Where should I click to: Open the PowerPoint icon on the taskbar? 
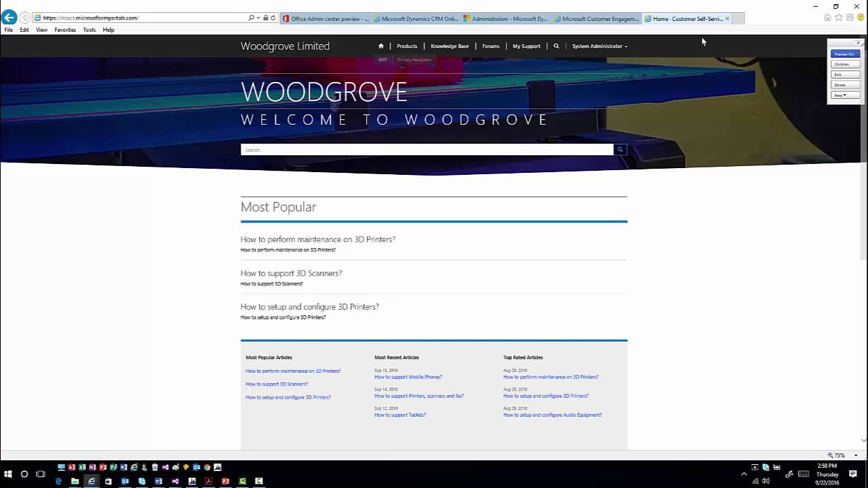coord(225,481)
